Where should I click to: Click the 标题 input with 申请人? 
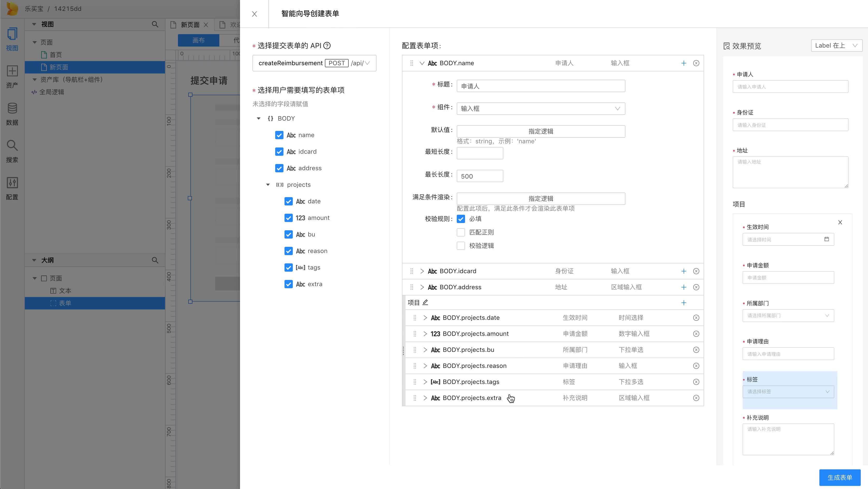point(541,86)
